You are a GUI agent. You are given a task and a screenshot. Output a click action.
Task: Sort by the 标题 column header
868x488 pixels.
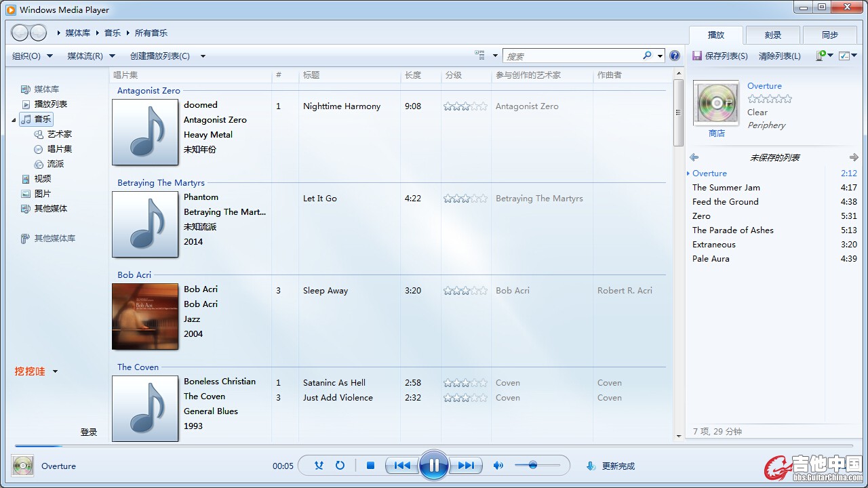point(349,75)
